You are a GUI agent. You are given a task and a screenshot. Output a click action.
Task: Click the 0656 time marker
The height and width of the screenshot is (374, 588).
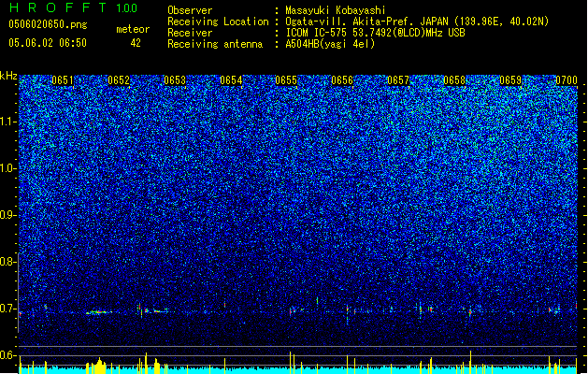point(342,80)
